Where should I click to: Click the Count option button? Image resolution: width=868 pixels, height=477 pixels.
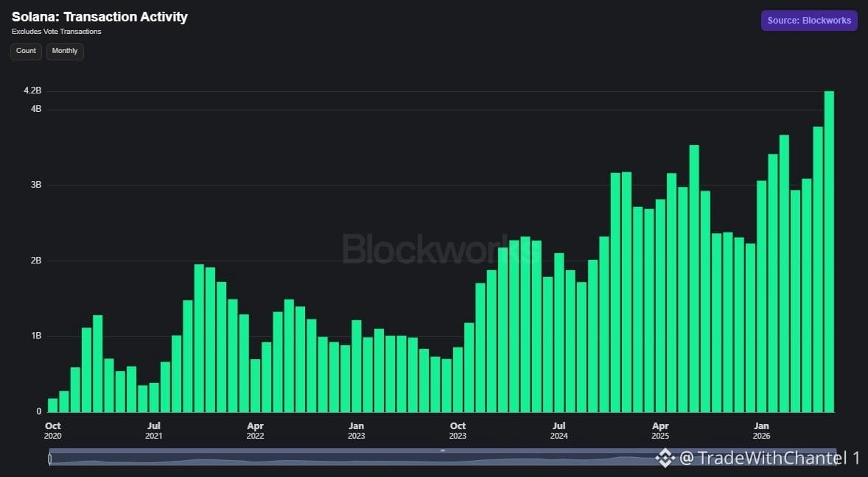26,52
